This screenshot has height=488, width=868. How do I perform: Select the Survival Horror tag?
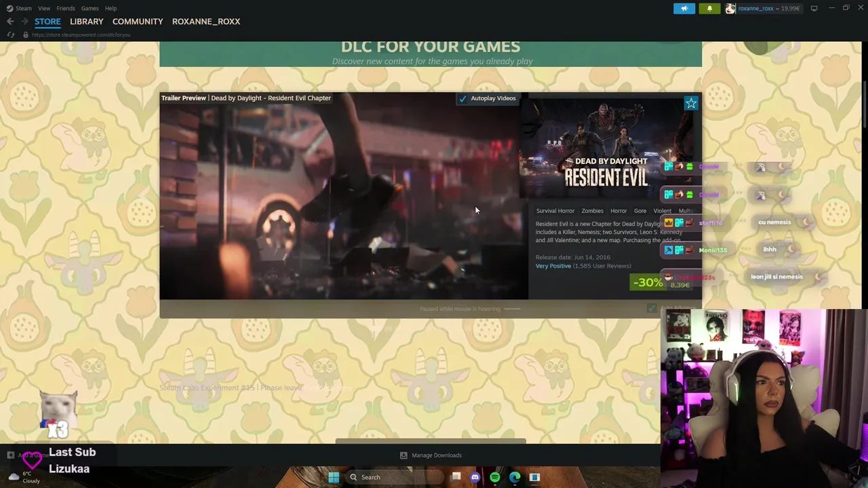pos(555,211)
